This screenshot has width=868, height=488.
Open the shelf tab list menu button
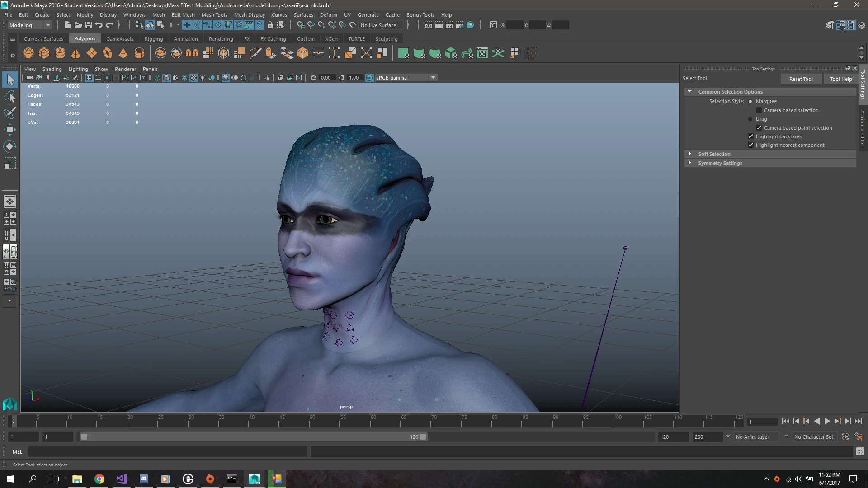[x=13, y=40]
